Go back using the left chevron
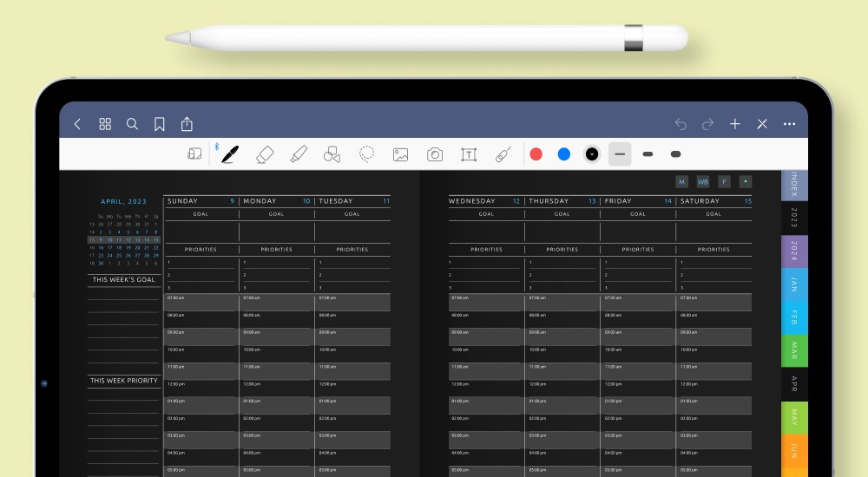 77,124
